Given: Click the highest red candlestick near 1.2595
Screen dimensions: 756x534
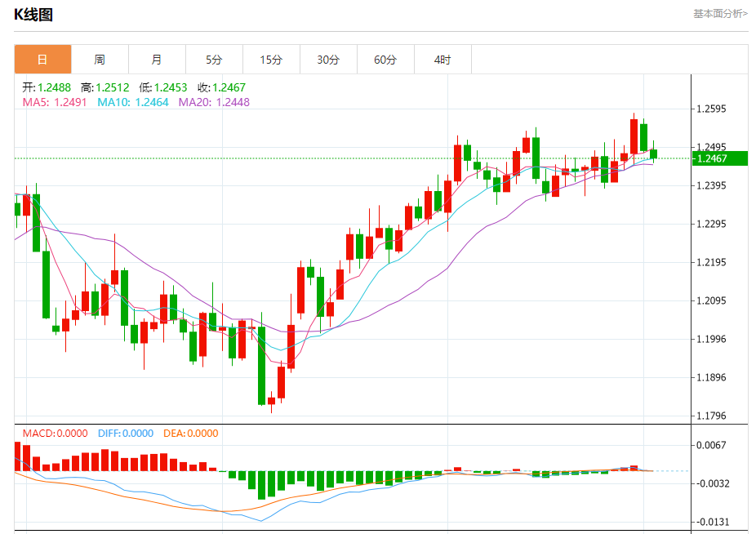Looking at the screenshot, I should pos(634,136).
